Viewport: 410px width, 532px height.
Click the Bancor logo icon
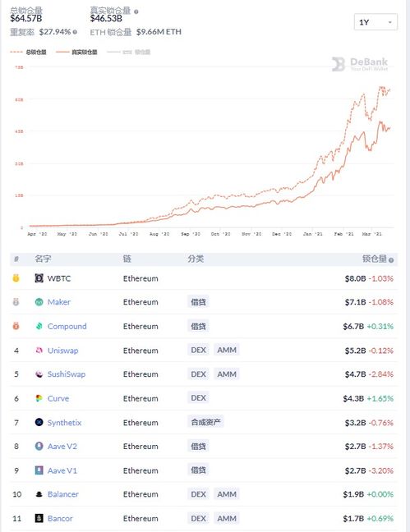pyautogui.click(x=39, y=518)
